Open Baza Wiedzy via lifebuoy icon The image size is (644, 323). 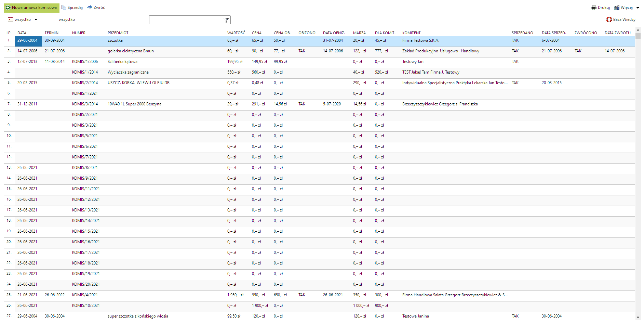(609, 20)
